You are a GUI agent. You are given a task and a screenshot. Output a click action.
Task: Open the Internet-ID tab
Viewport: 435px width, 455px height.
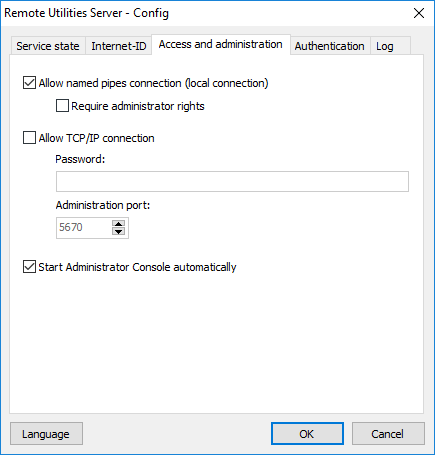[x=119, y=46]
